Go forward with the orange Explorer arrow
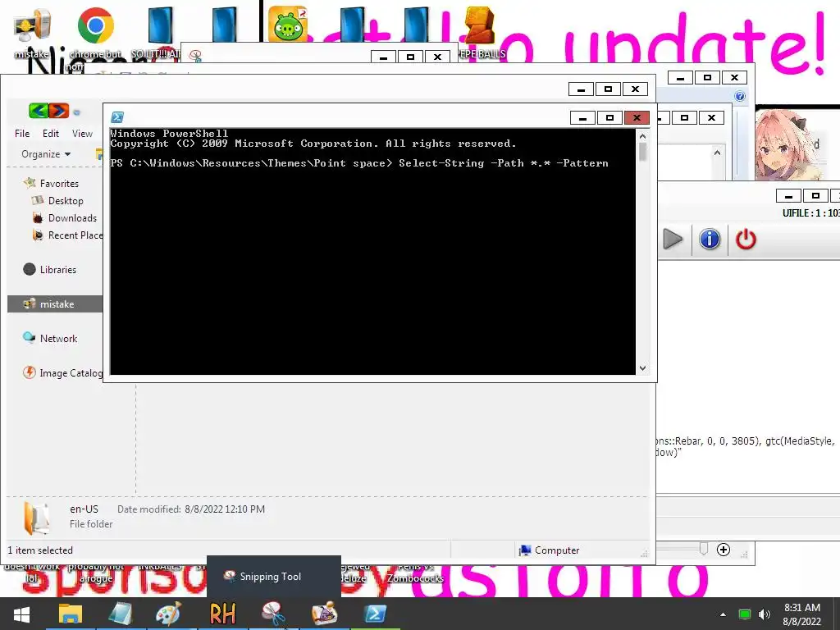840x630 pixels. 59,111
